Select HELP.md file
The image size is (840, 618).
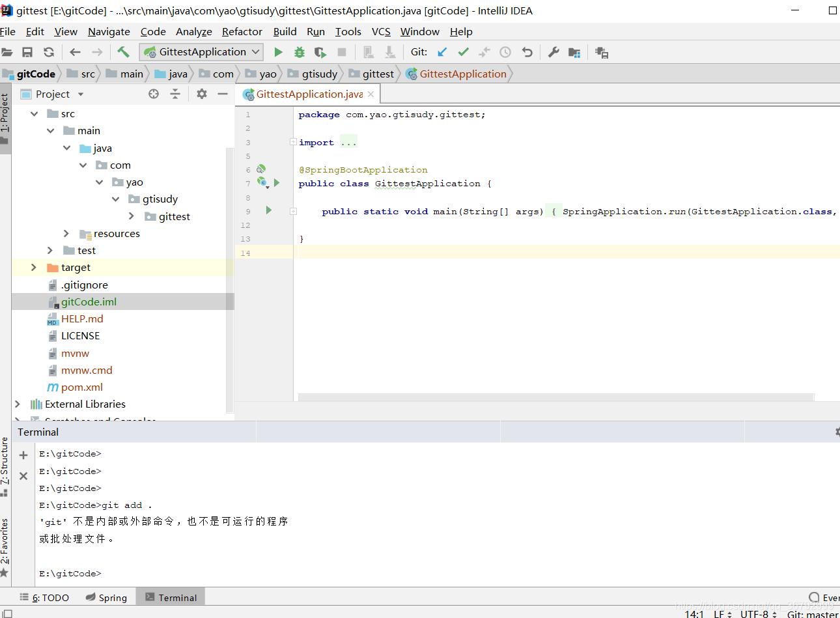tap(82, 318)
